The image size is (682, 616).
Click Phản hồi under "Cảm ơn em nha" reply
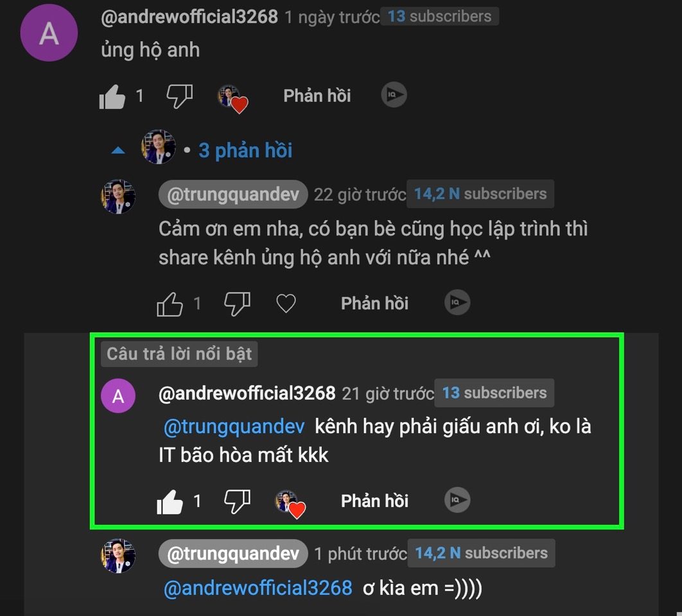[374, 303]
